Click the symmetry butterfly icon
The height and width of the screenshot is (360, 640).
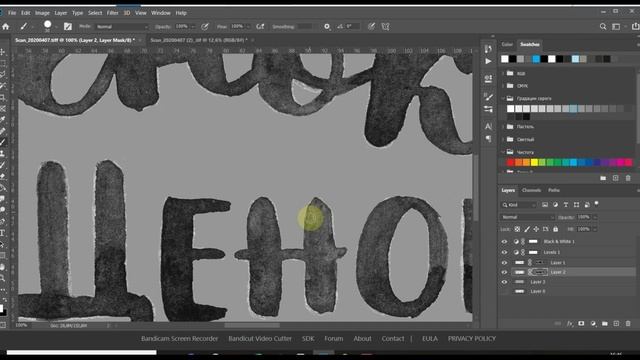385,27
